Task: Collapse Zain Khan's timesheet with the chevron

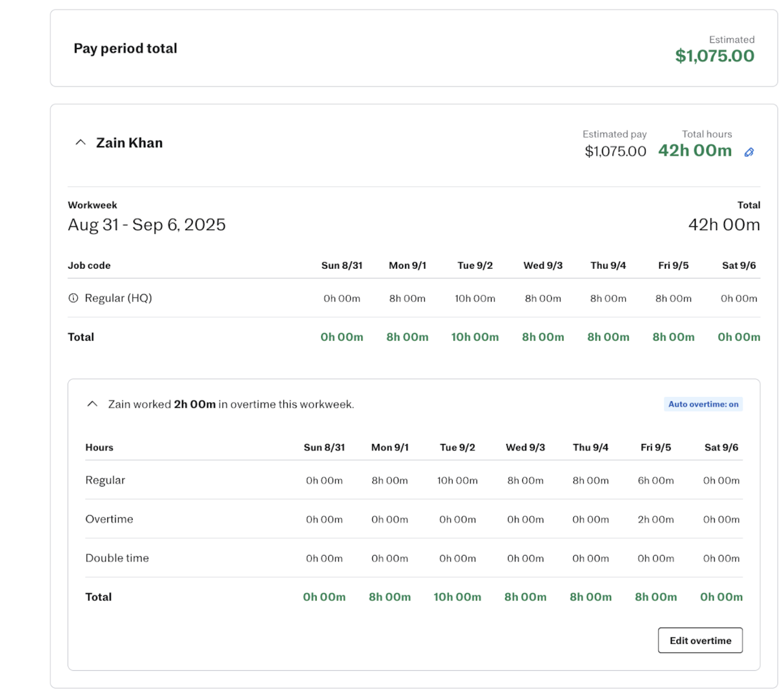Action: tap(80, 143)
